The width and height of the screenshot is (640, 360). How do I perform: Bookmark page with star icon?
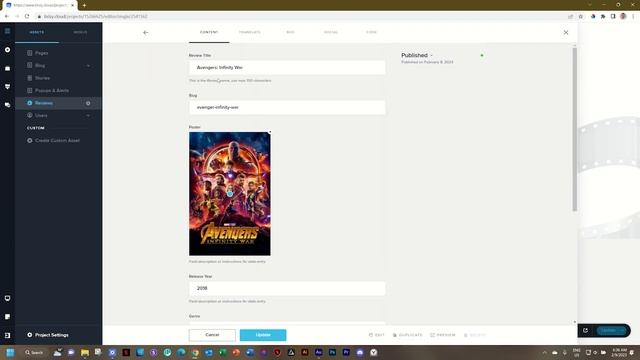[x=580, y=16]
